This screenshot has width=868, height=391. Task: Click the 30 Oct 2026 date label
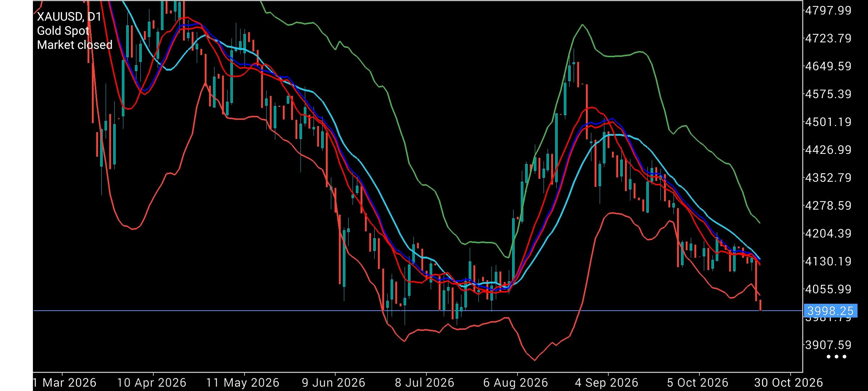(x=789, y=383)
